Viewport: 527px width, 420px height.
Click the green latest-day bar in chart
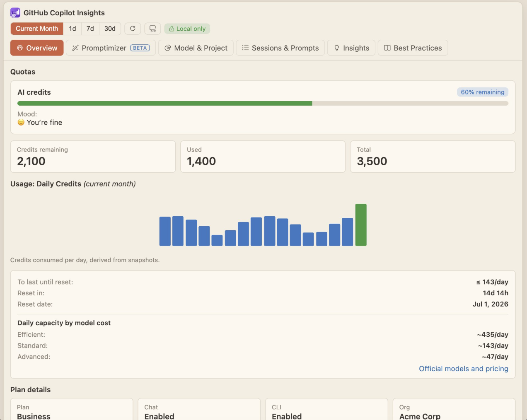point(361,225)
